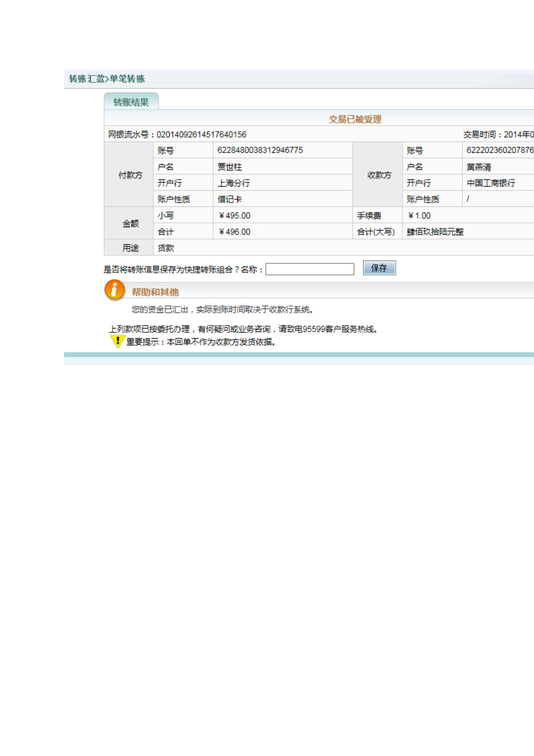Select the payer account number 6228480038312946775
This screenshot has height=756, width=534.
[x=260, y=150]
